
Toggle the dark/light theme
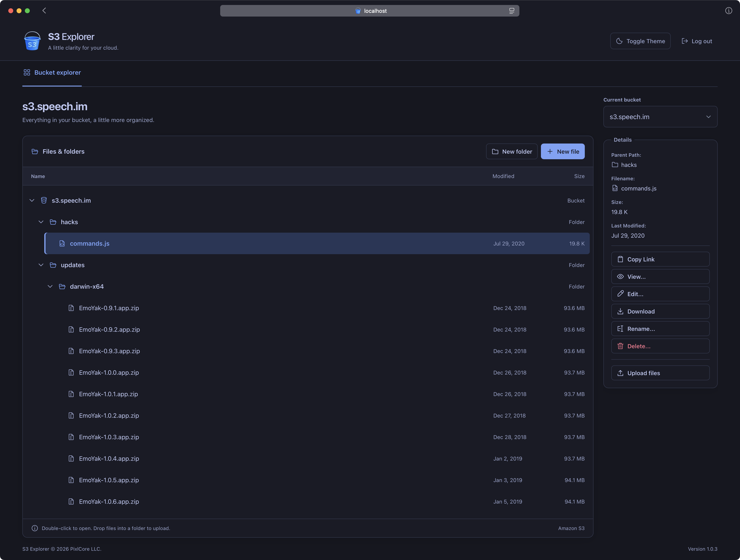click(640, 41)
